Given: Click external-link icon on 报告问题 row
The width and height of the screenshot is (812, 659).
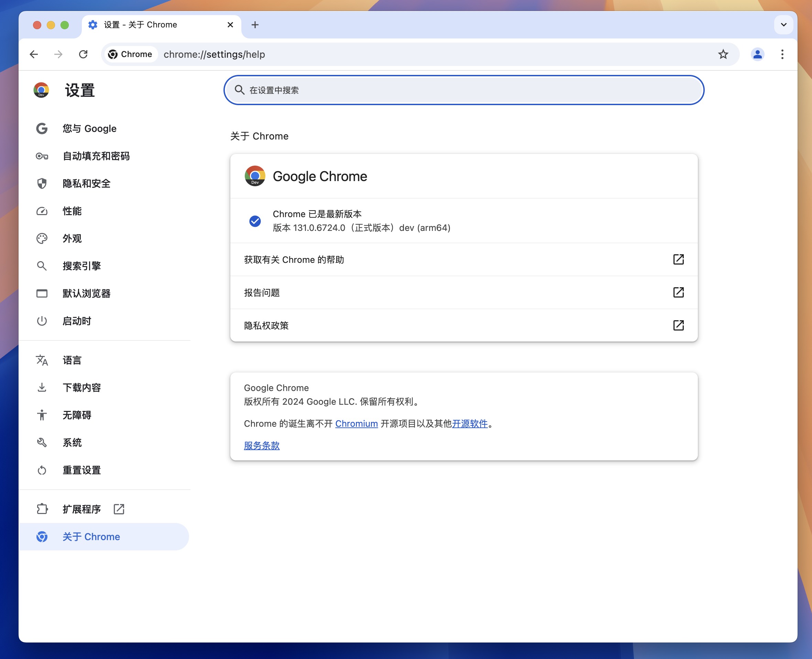Looking at the screenshot, I should click(678, 292).
